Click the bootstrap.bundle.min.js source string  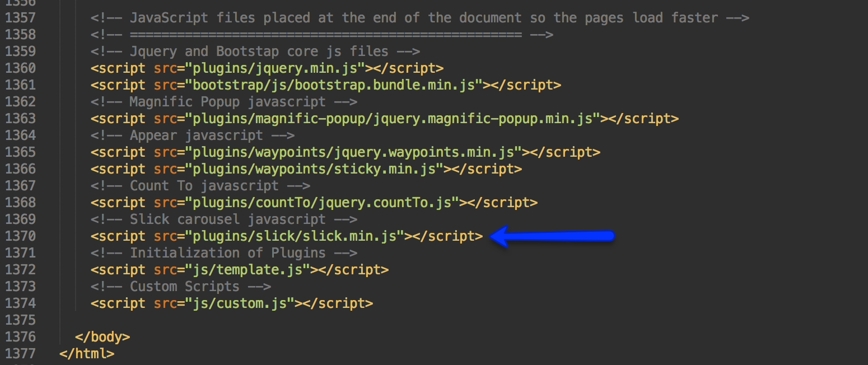pos(337,85)
